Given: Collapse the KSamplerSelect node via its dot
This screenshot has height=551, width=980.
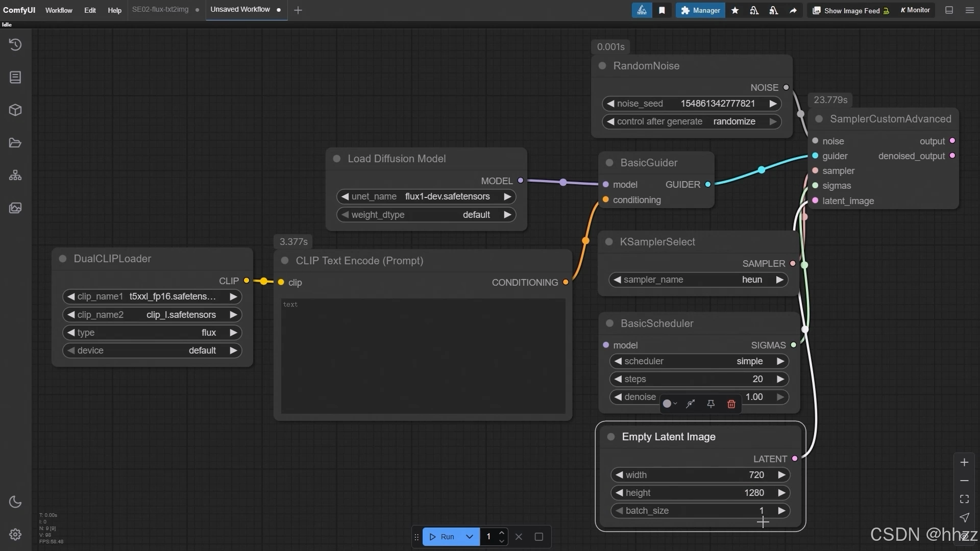Looking at the screenshot, I should click(609, 242).
